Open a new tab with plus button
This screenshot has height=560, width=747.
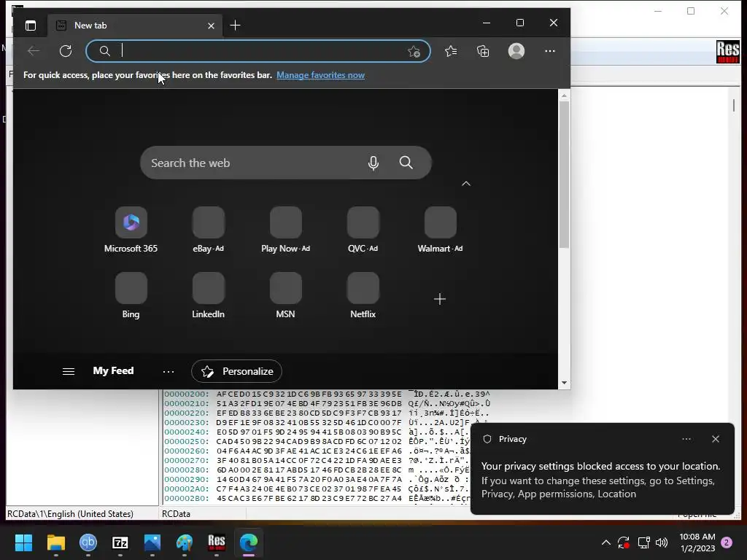236,26
